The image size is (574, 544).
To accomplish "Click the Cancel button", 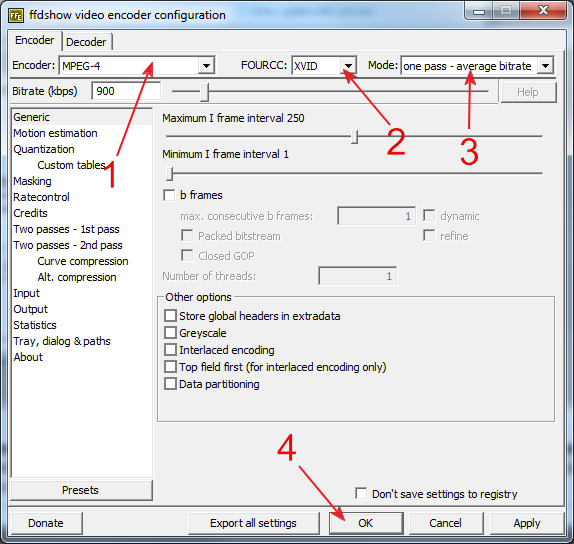I will pyautogui.click(x=446, y=523).
